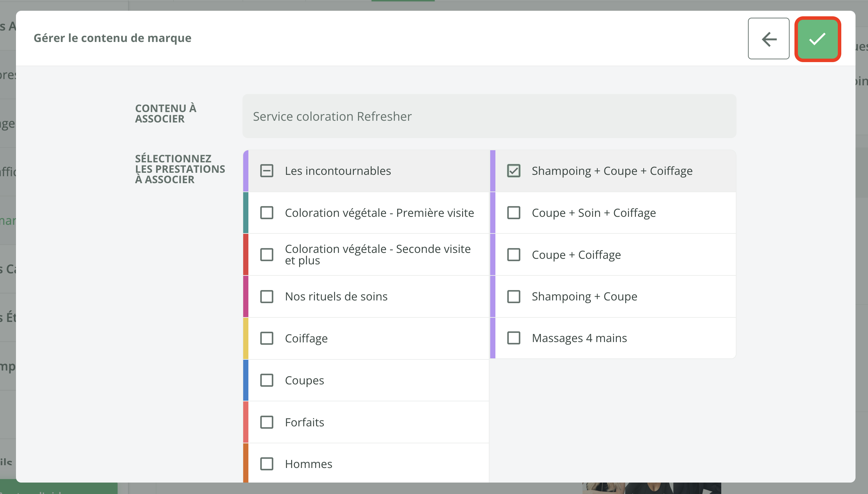Image resolution: width=868 pixels, height=494 pixels.
Task: Click the back arrow button
Action: click(x=768, y=39)
